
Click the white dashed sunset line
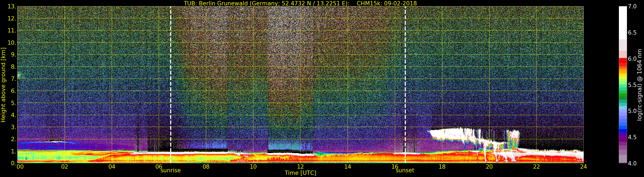pos(405,75)
